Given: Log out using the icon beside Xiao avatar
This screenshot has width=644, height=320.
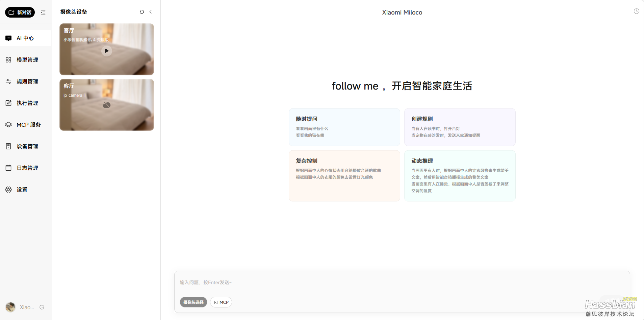Looking at the screenshot, I should (42, 307).
